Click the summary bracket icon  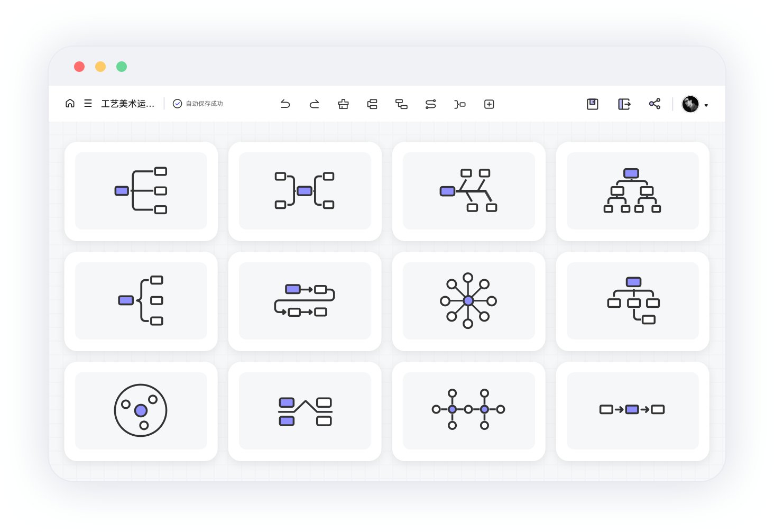click(459, 104)
